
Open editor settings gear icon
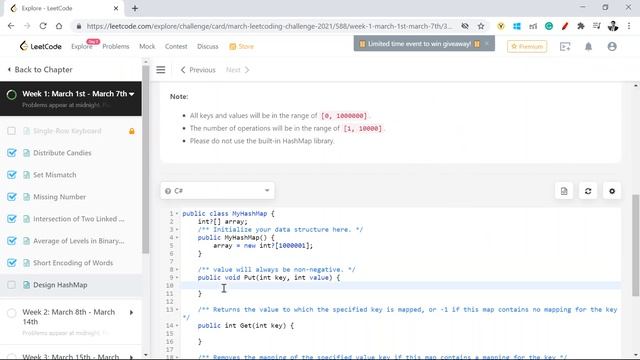pos(612,191)
